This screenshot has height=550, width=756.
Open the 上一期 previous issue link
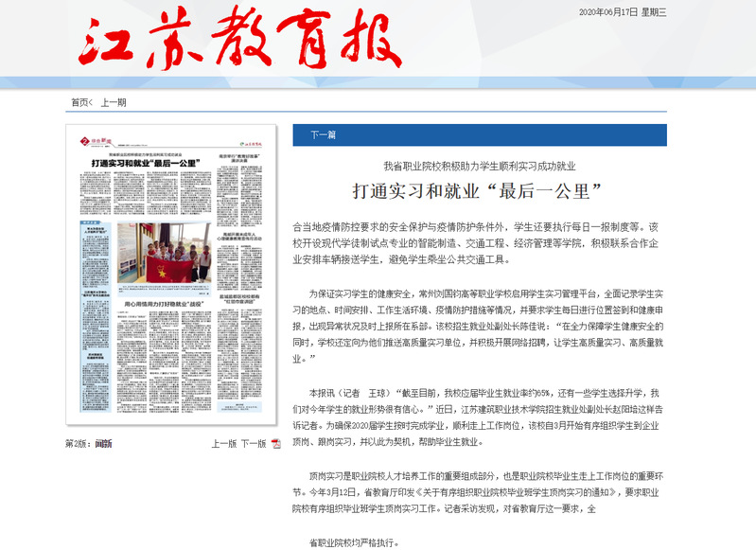click(114, 102)
